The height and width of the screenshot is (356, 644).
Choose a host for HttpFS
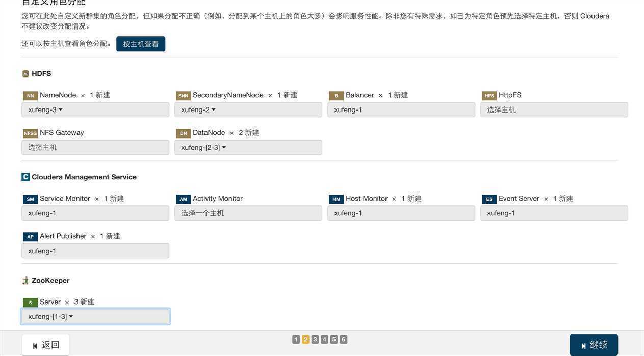point(554,109)
